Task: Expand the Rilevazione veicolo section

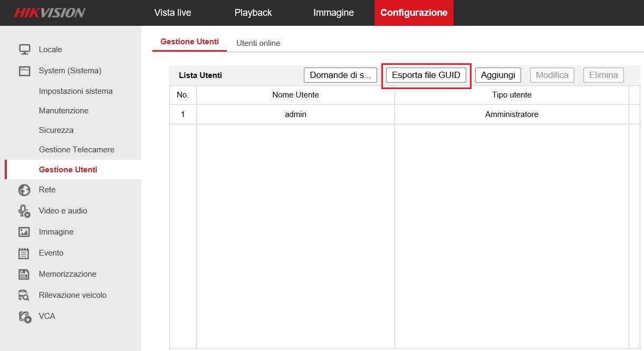Action: coord(73,295)
